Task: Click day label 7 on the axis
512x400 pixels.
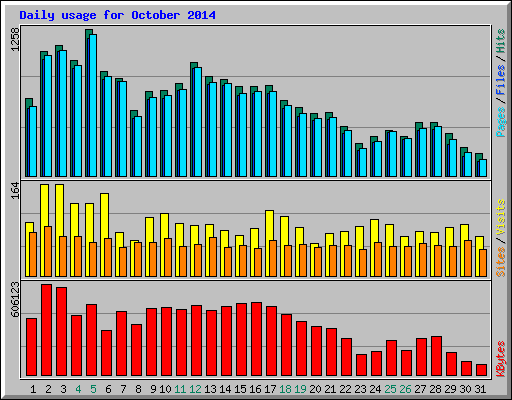Action: [123, 389]
